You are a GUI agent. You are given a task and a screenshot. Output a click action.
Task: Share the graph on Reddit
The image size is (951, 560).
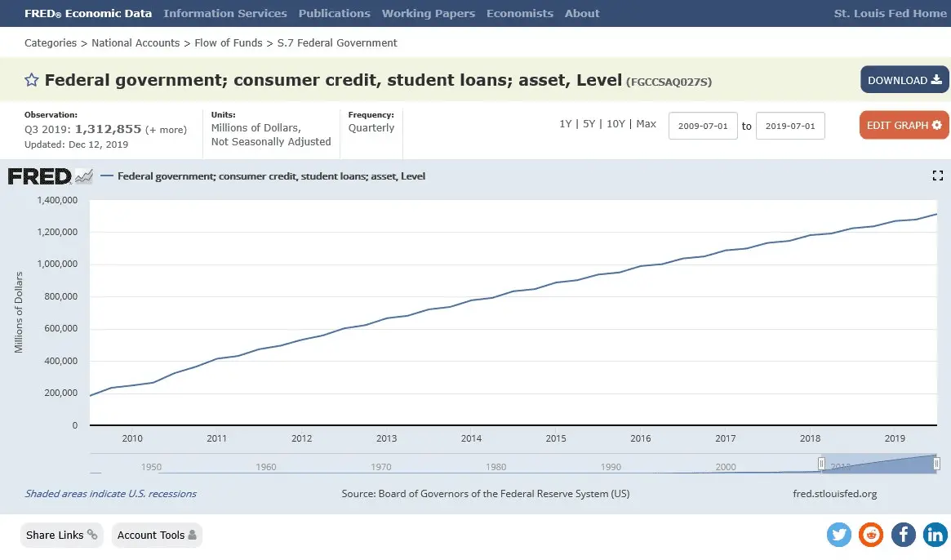point(871,535)
